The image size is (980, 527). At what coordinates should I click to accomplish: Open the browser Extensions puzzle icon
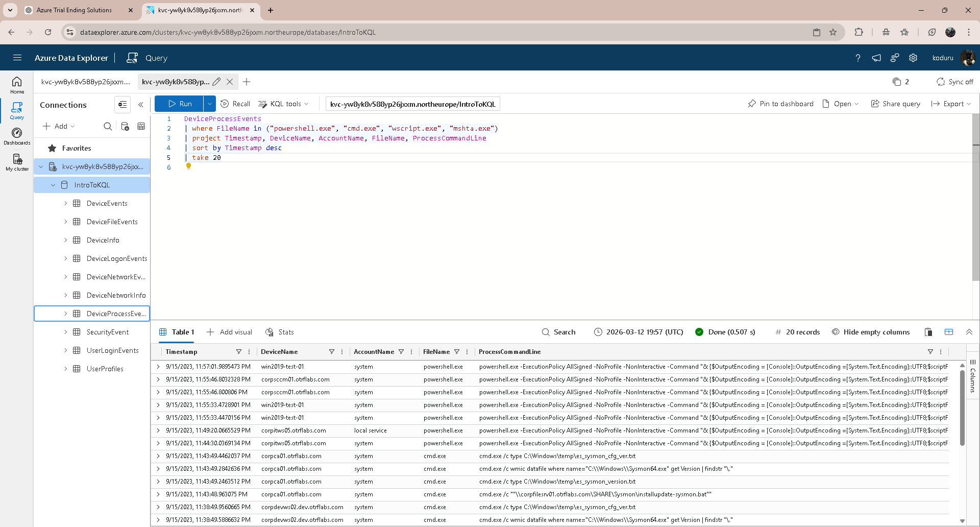tap(859, 32)
